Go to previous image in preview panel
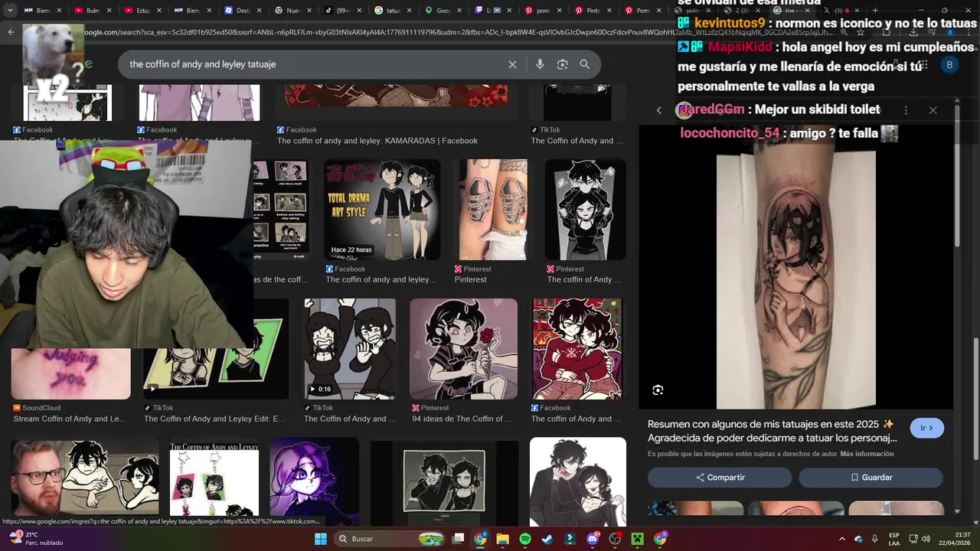This screenshot has height=551, width=980. pos(658,110)
